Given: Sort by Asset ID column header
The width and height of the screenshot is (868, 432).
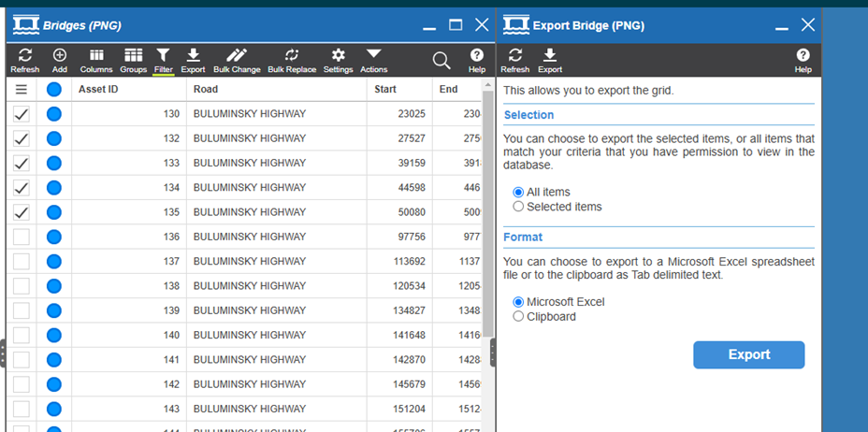Looking at the screenshot, I should click(129, 89).
